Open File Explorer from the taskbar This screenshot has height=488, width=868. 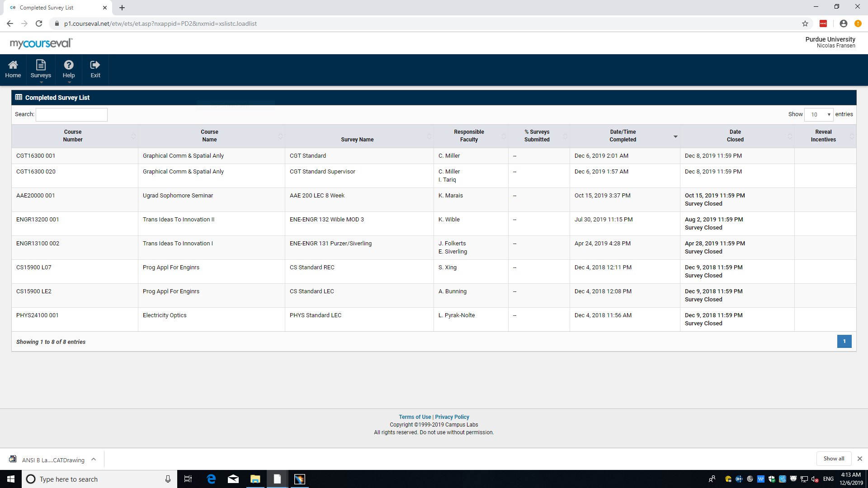pos(255,479)
